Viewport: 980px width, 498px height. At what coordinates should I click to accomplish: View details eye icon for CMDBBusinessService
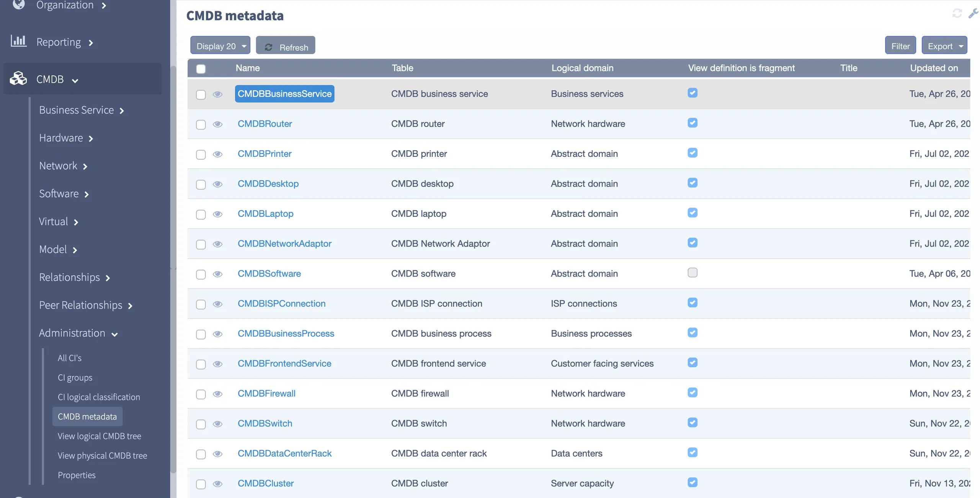click(217, 94)
